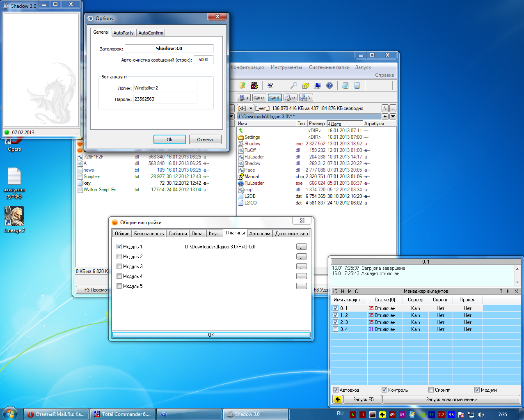Click the network drive icon in drive bar
This screenshot has height=420, width=524.
(x=306, y=98)
